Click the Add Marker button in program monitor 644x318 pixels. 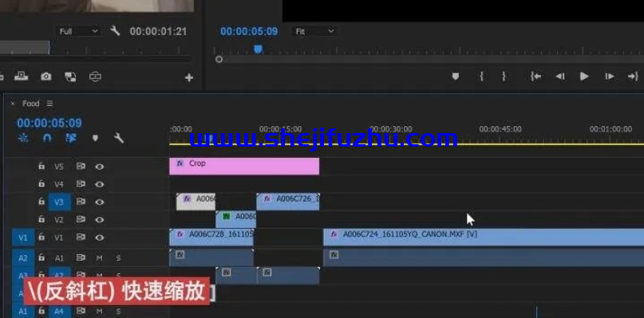(x=455, y=77)
